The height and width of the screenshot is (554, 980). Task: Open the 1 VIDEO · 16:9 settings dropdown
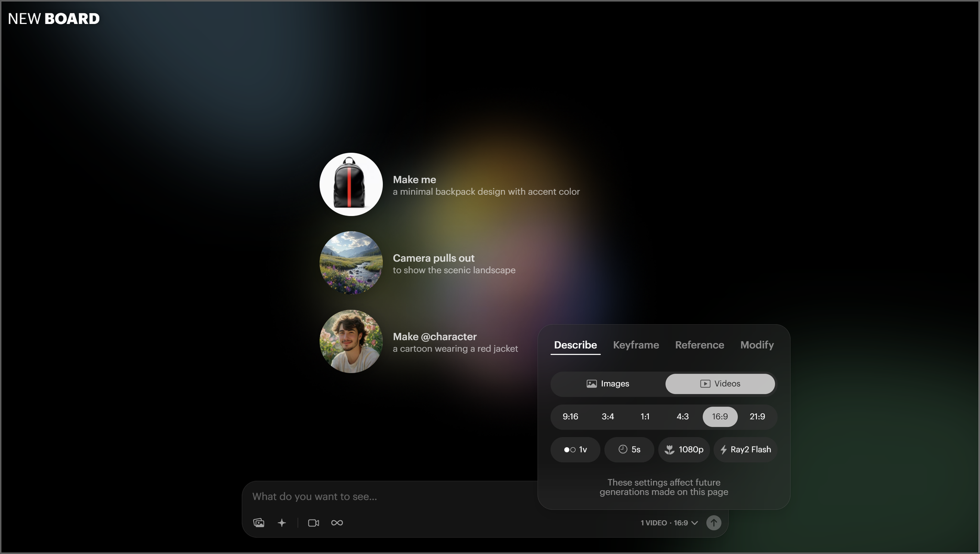click(x=669, y=522)
